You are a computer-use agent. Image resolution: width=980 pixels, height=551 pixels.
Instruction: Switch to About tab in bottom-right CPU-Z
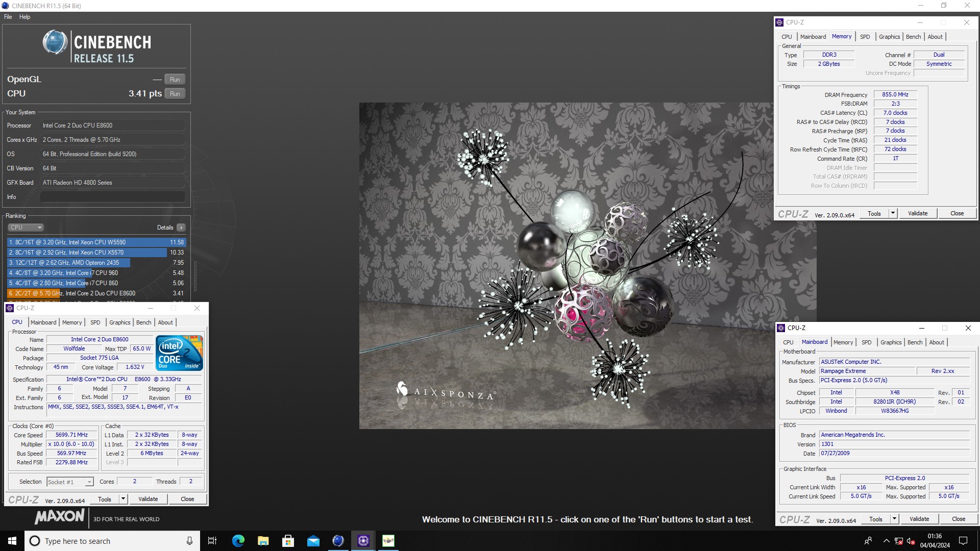(937, 342)
